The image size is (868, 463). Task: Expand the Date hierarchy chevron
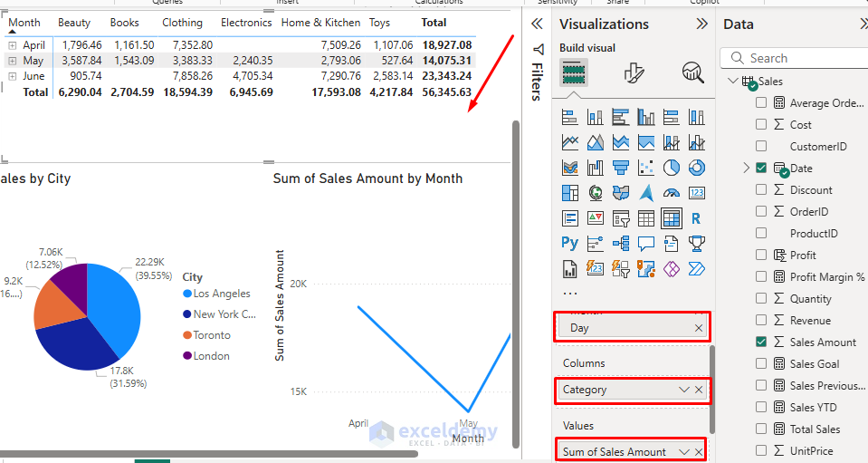[746, 168]
